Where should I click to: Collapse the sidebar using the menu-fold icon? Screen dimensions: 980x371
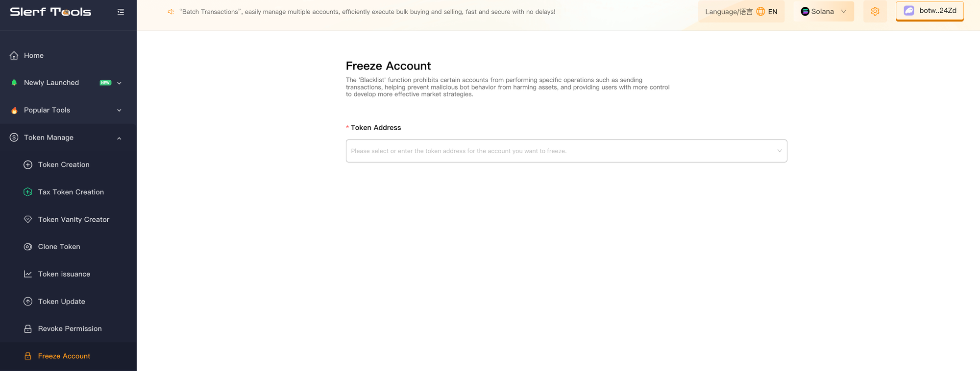tap(121, 12)
